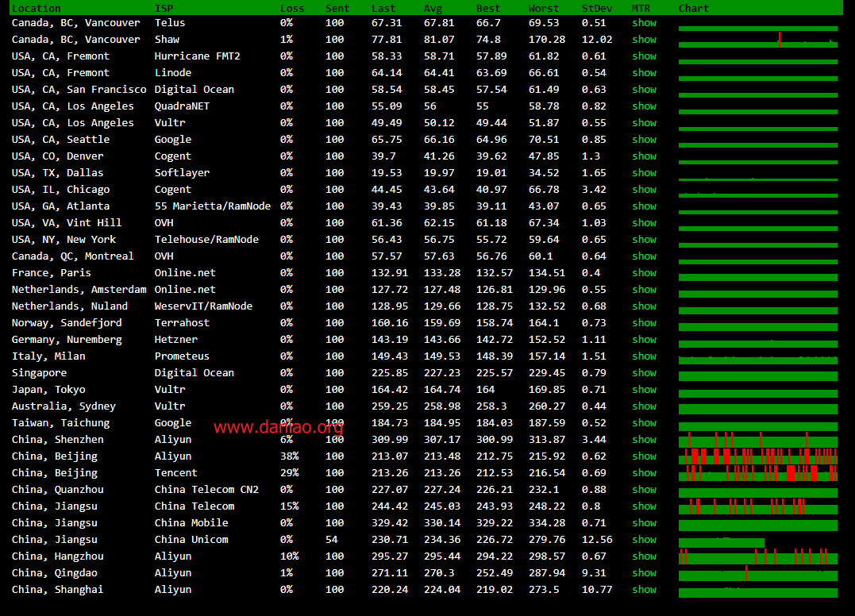Select the 38% loss value for Beijing Aliyun
The image size is (855, 616).
coord(289,456)
